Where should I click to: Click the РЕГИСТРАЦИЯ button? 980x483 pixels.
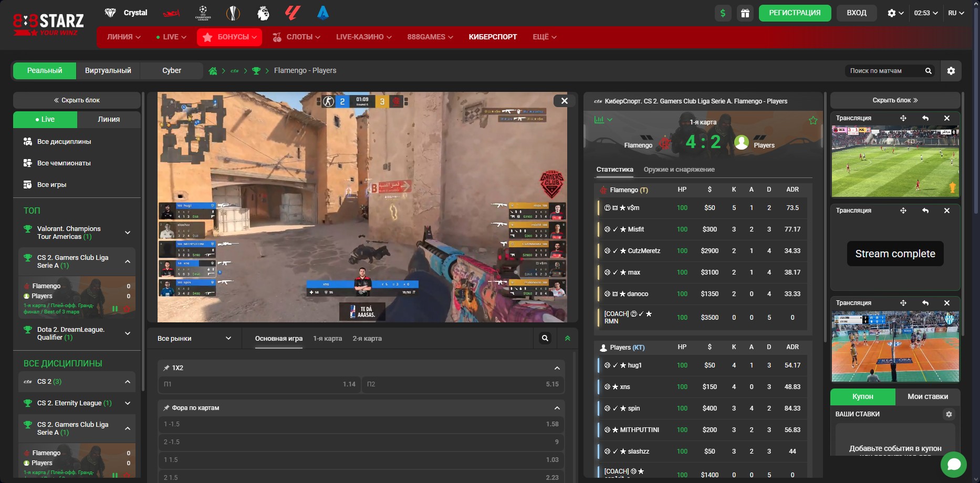[x=795, y=13]
